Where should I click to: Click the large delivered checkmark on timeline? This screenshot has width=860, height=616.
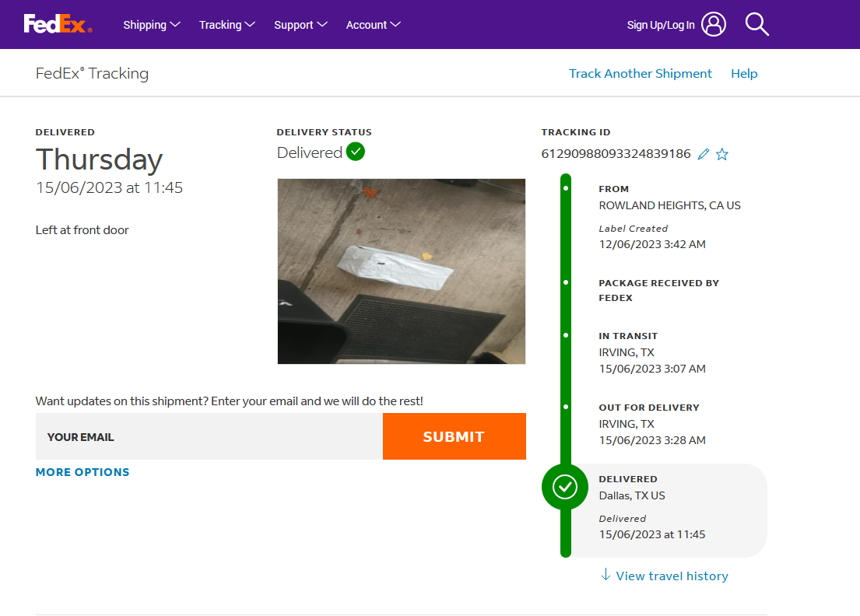pyautogui.click(x=564, y=487)
